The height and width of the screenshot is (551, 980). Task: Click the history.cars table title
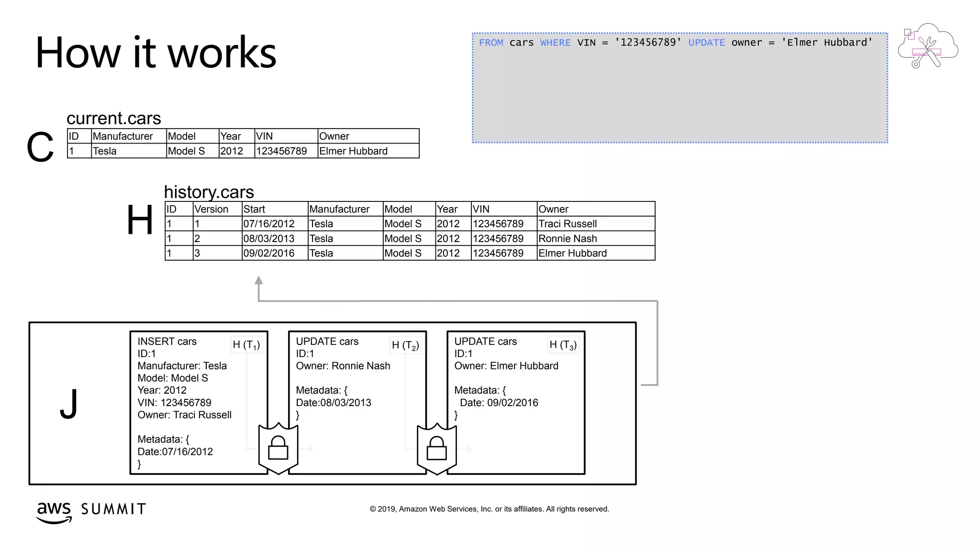click(x=209, y=192)
